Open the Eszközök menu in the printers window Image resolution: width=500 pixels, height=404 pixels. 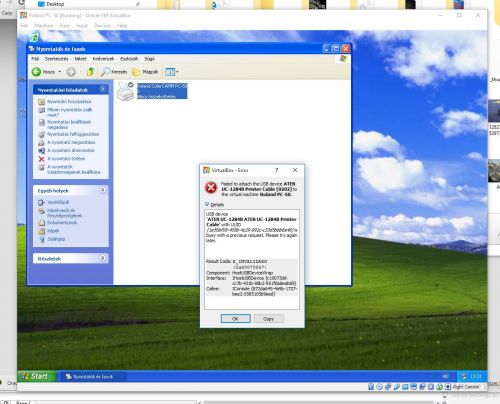pyautogui.click(x=129, y=59)
